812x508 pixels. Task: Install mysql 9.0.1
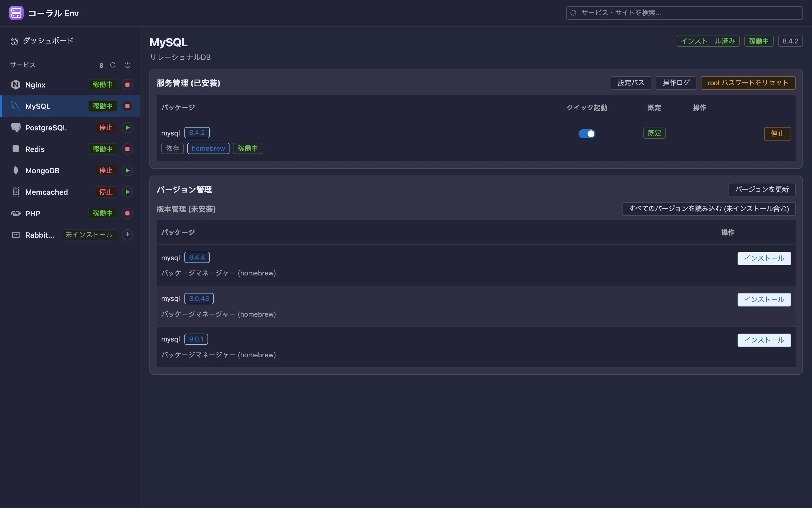764,340
